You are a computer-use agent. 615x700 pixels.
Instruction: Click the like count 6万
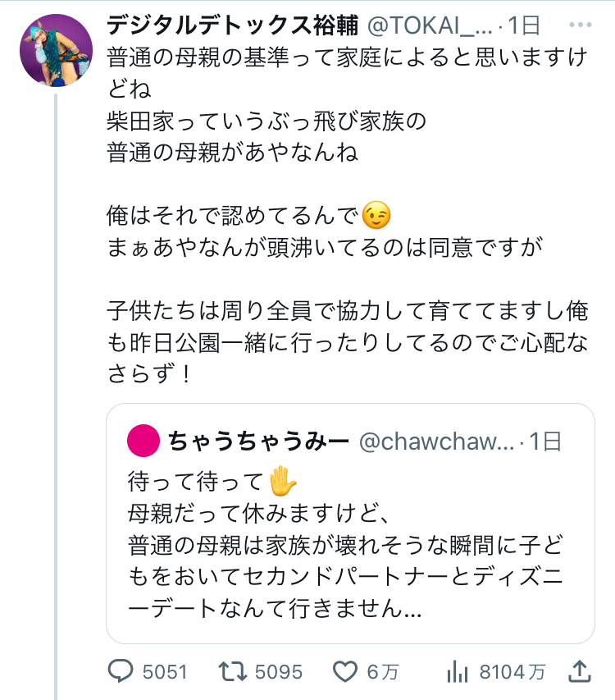[382, 672]
